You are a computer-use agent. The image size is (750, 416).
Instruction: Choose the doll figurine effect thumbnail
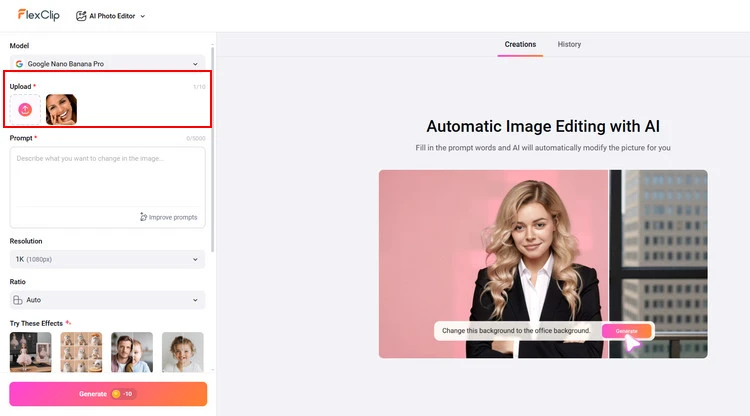31,352
